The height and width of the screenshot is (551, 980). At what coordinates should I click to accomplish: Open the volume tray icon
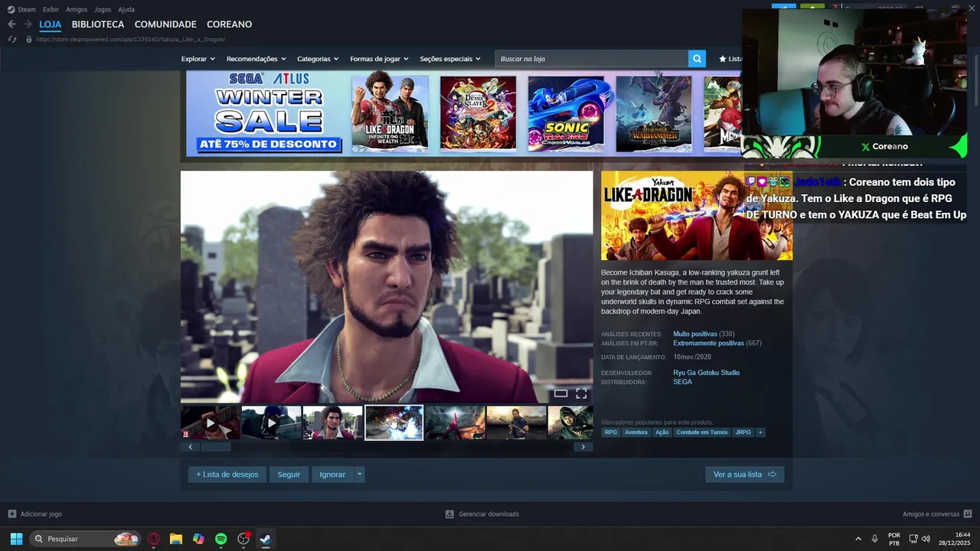(x=926, y=539)
